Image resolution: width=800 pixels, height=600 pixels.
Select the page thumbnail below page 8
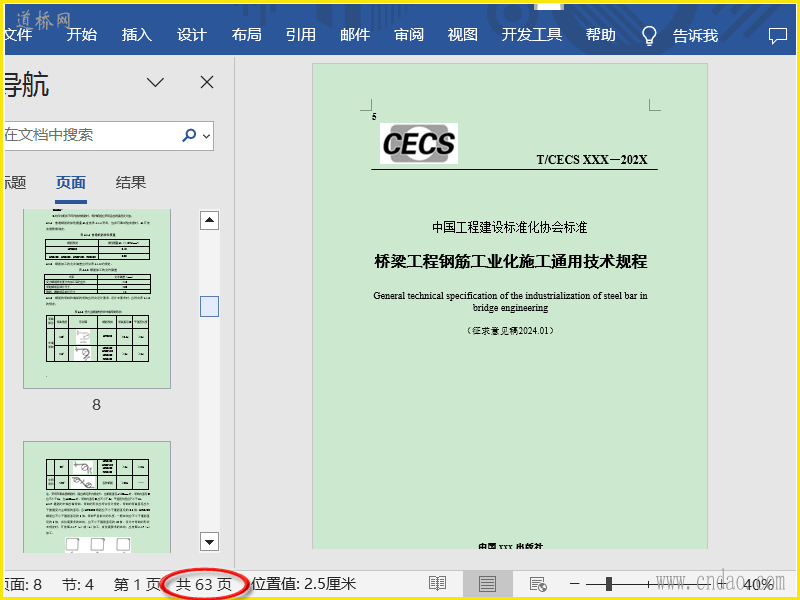[97, 497]
